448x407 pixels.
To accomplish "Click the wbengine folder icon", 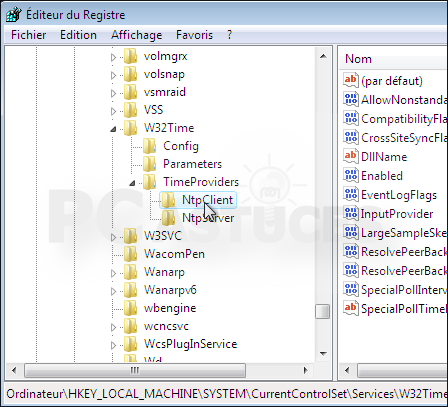I will click(130, 308).
